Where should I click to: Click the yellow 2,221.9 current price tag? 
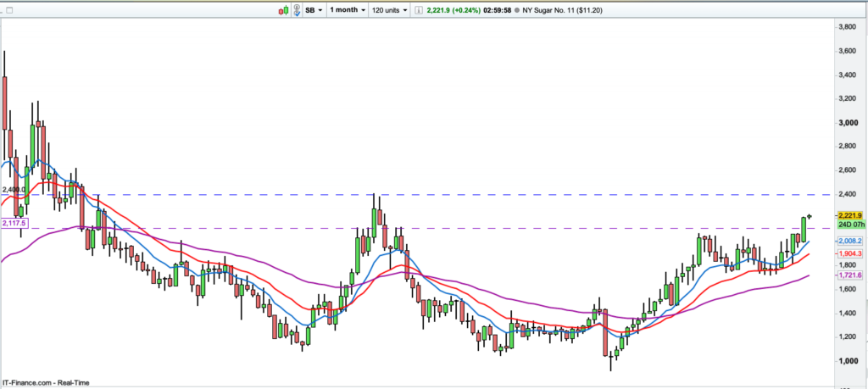click(x=849, y=216)
